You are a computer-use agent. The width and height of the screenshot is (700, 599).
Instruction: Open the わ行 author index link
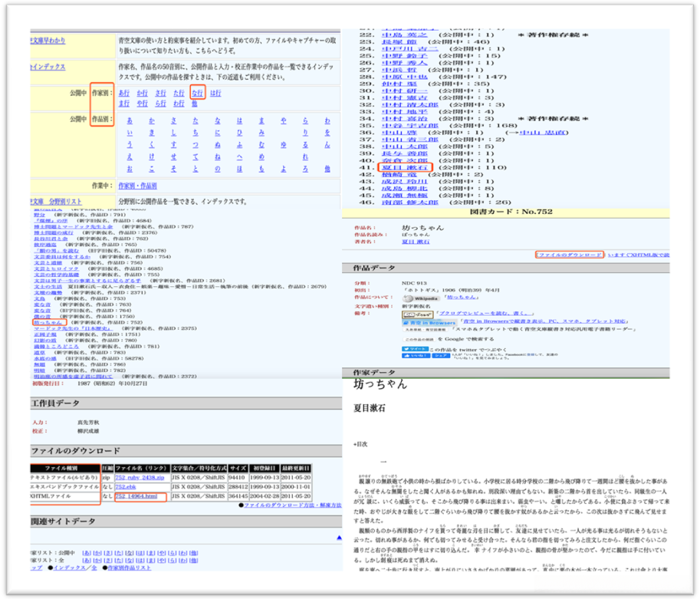coord(179,104)
